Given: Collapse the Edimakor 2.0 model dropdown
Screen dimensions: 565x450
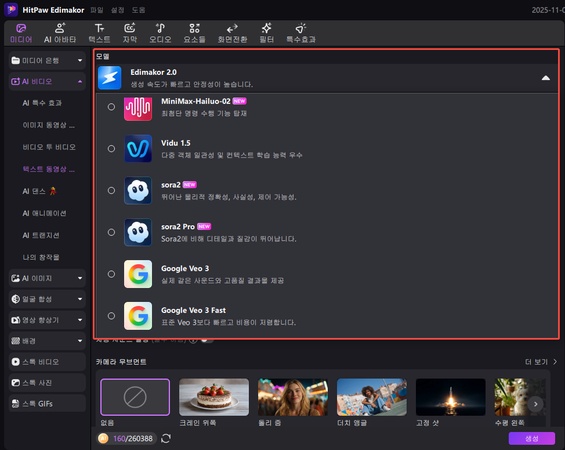Looking at the screenshot, I should (x=546, y=78).
